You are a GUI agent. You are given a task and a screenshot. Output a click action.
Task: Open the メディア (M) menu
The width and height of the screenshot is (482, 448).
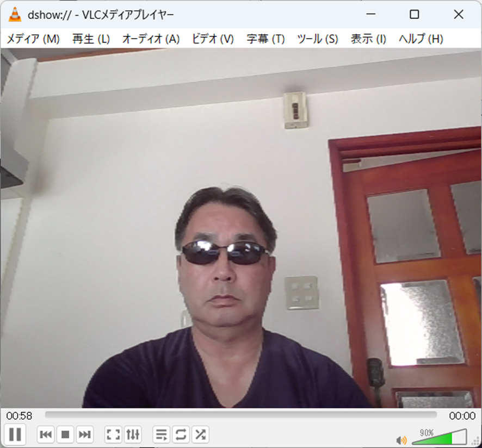pyautogui.click(x=33, y=39)
